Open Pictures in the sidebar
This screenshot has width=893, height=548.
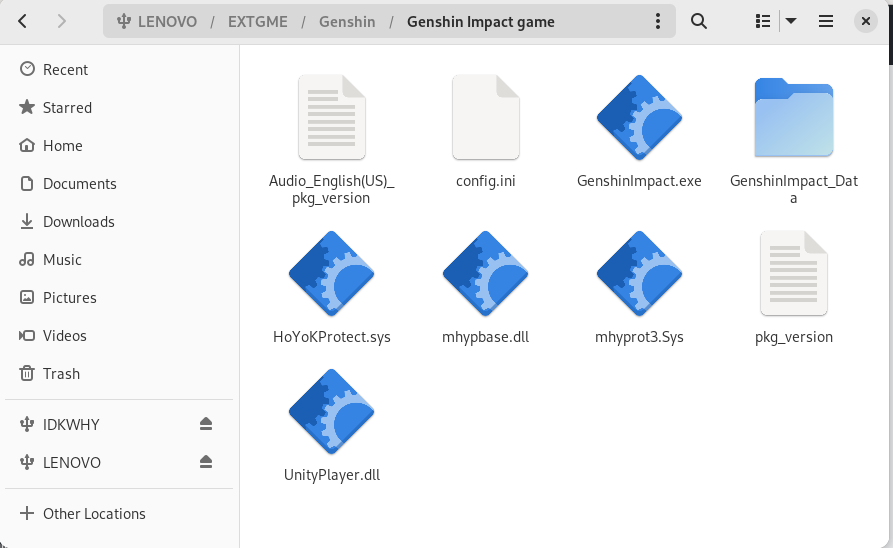coord(119,297)
